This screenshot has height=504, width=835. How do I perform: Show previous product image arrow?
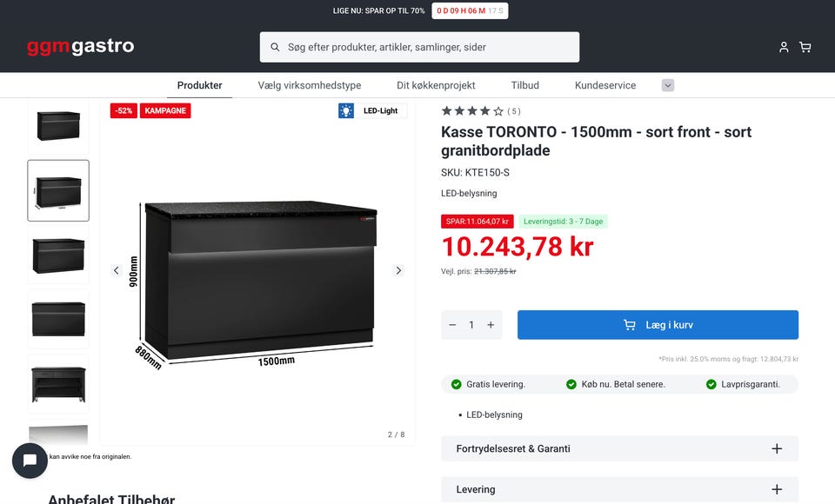(x=117, y=270)
